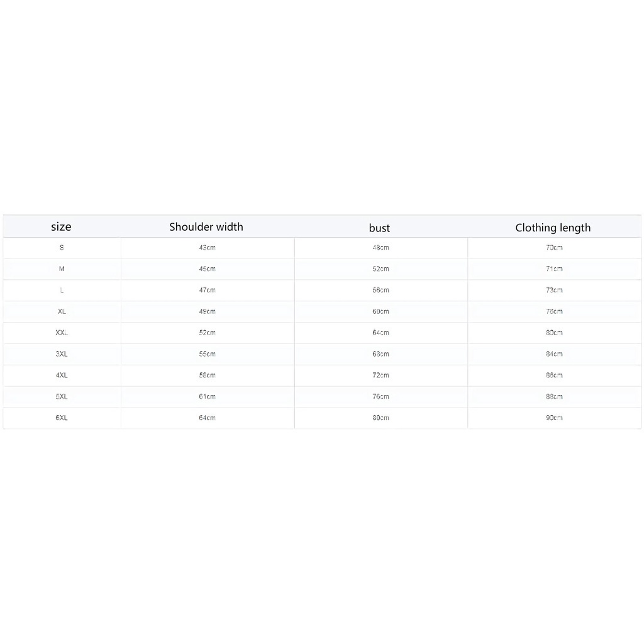Select the M size row label
Viewport: 644px width, 644px height.
tap(62, 269)
